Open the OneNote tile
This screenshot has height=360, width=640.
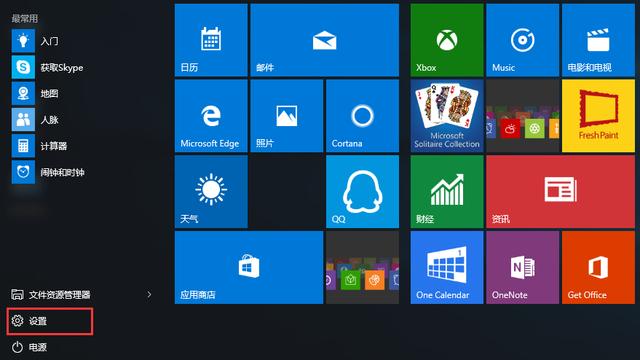pos(522,267)
